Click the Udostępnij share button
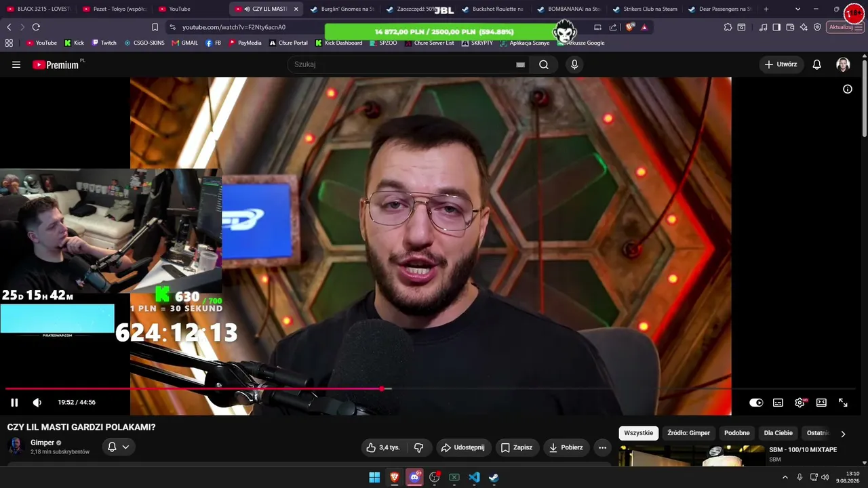868x488 pixels. [x=462, y=447]
